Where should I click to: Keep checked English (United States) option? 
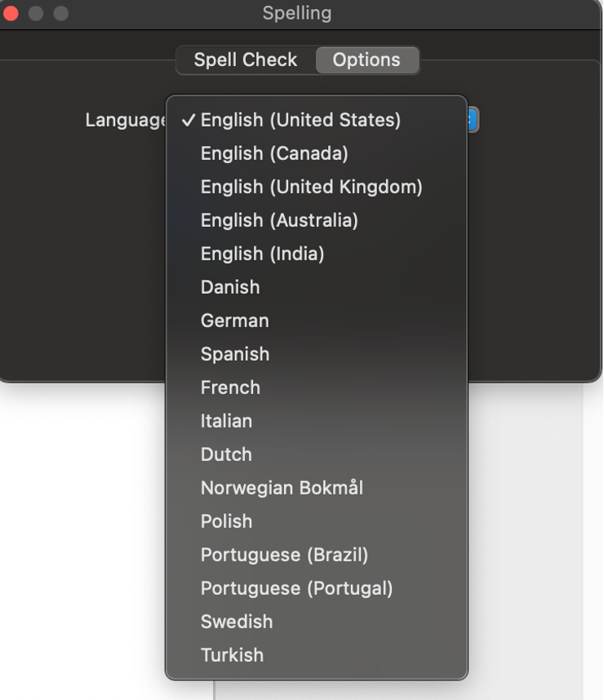coord(300,121)
